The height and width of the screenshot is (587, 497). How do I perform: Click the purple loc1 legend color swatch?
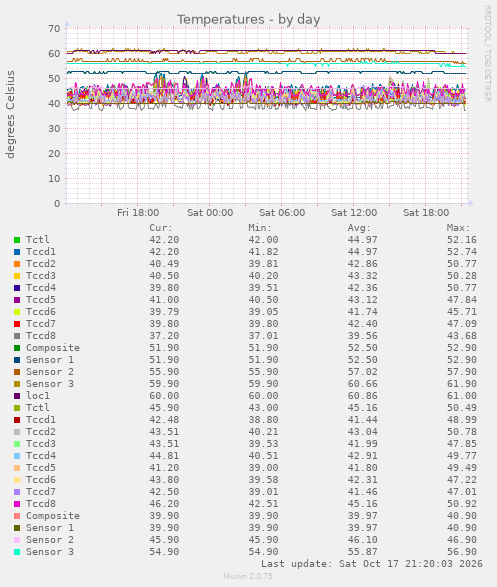(x=17, y=396)
